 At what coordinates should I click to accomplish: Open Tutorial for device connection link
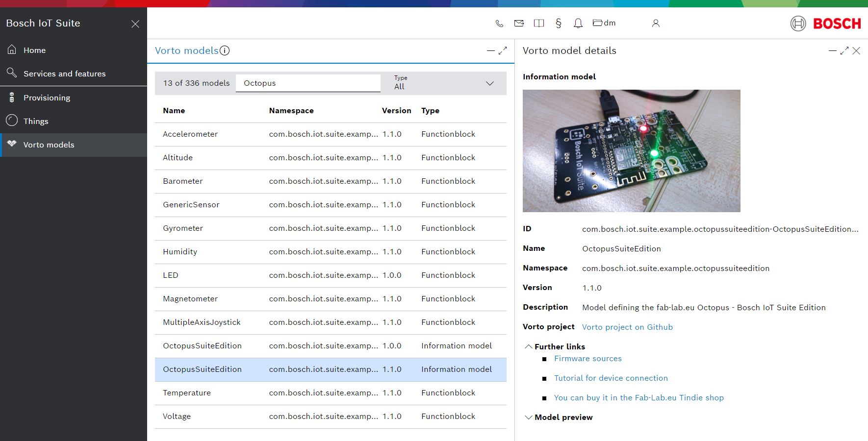click(x=611, y=378)
